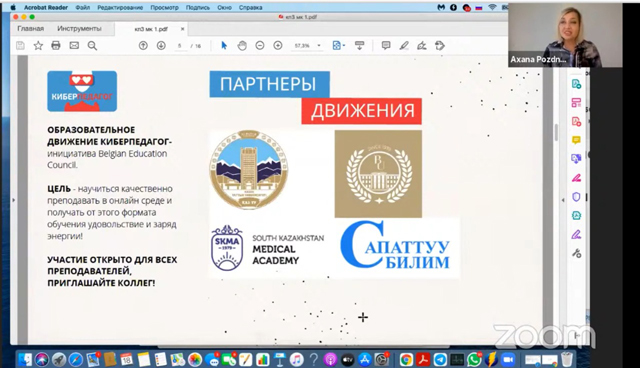This screenshot has width=640, height=368.
Task: Open the Просмотр menu
Action: (x=164, y=7)
